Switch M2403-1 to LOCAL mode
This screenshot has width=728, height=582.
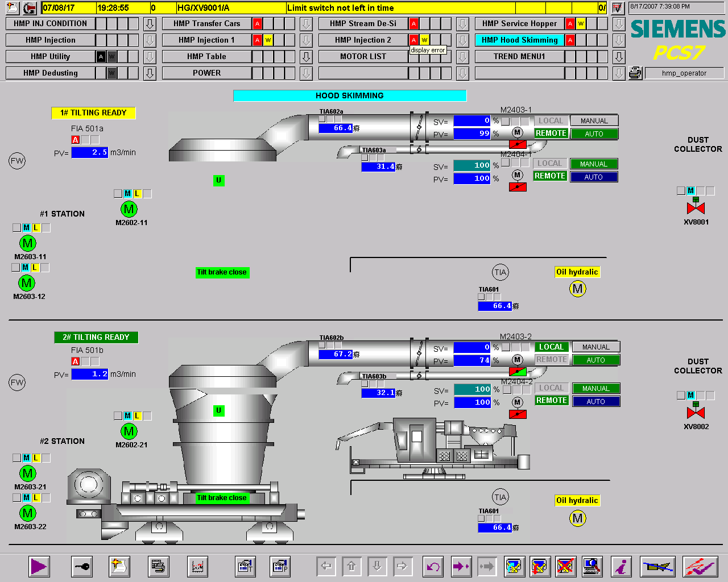[550, 120]
